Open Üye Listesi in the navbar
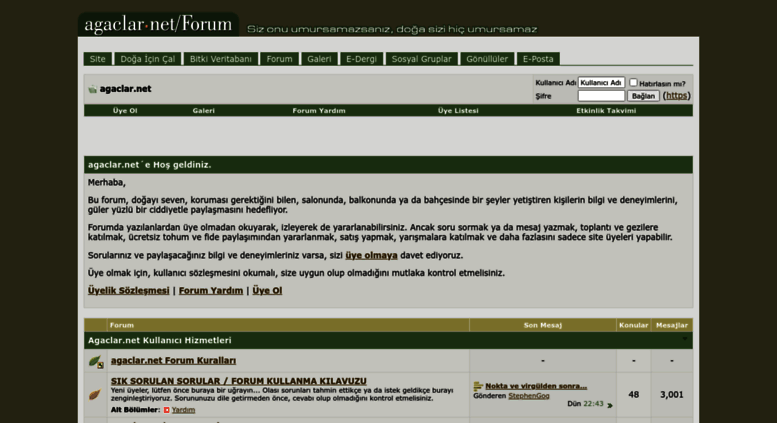This screenshot has height=423, width=777. (458, 111)
